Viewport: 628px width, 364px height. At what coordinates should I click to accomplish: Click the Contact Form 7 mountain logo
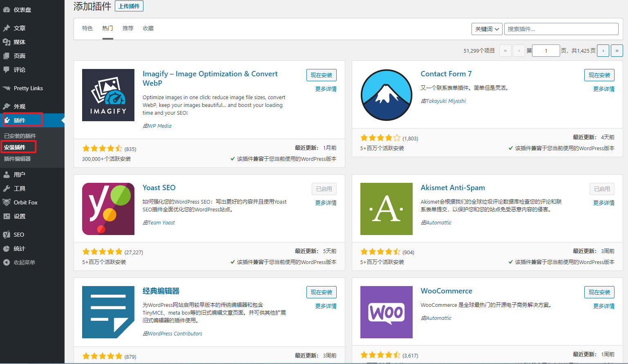tap(387, 95)
